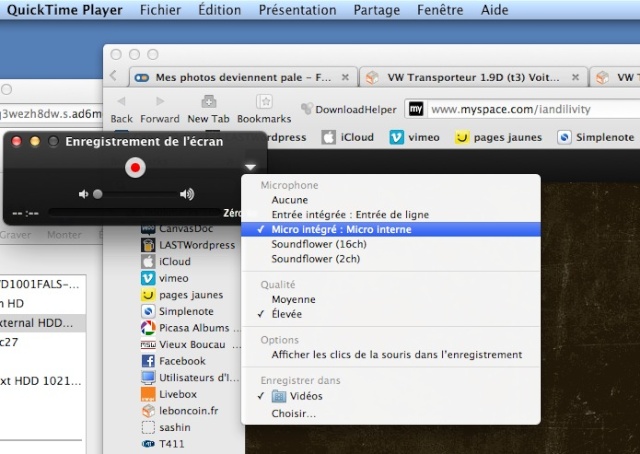Close the VW Transporteur 1.9D tab
The image size is (640, 454).
click(x=576, y=77)
